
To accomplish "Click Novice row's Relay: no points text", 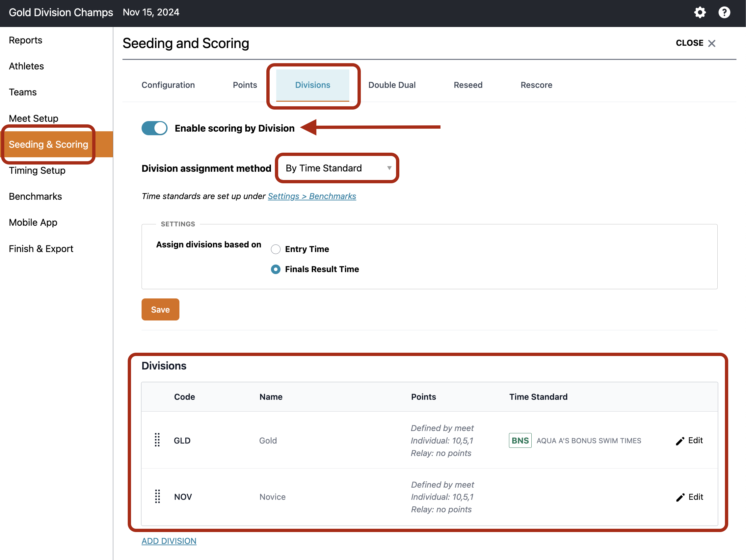I will tap(441, 509).
